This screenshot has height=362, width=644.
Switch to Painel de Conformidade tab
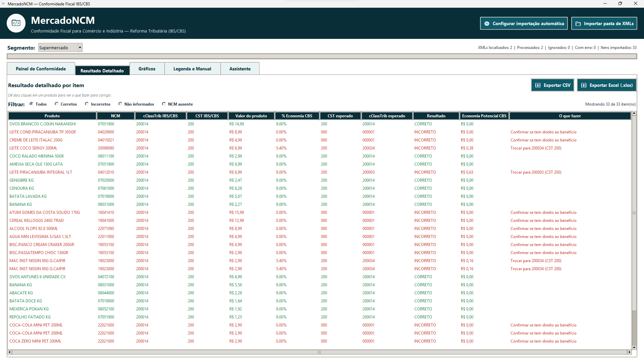click(x=41, y=69)
